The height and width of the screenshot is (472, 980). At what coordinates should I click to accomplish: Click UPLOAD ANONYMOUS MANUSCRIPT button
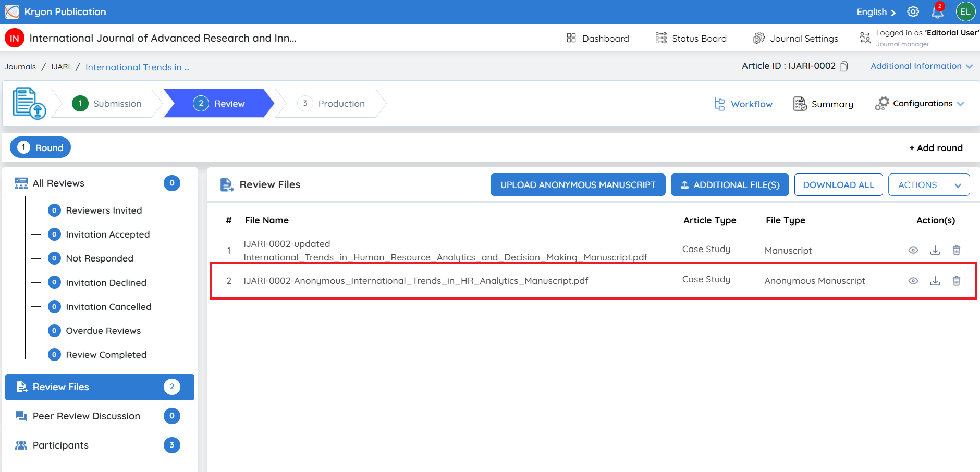coord(578,185)
